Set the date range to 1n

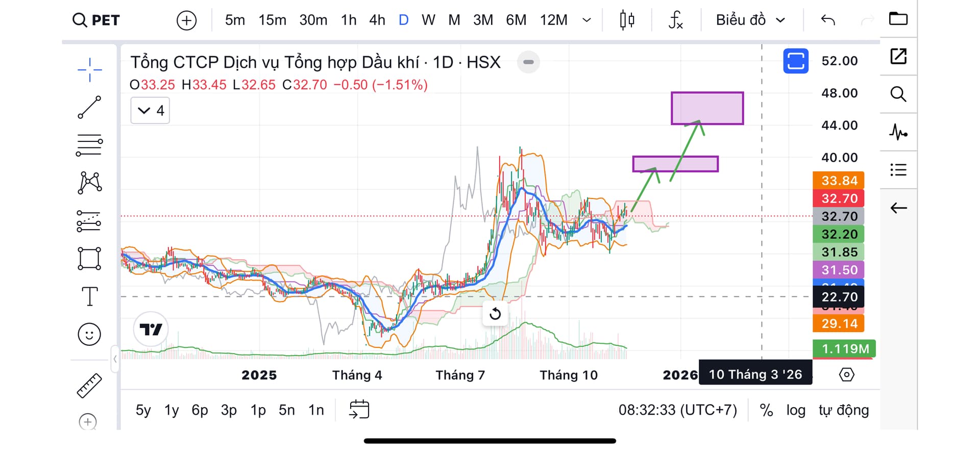tap(316, 410)
